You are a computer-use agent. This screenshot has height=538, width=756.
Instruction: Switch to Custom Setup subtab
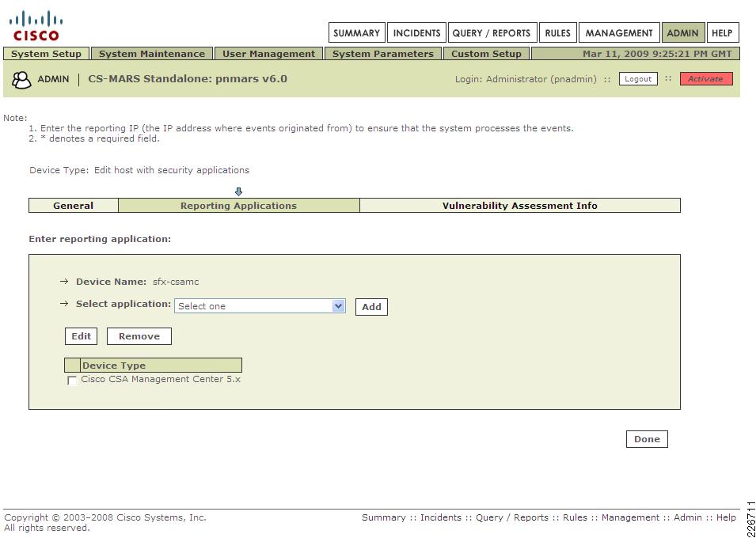coord(487,54)
